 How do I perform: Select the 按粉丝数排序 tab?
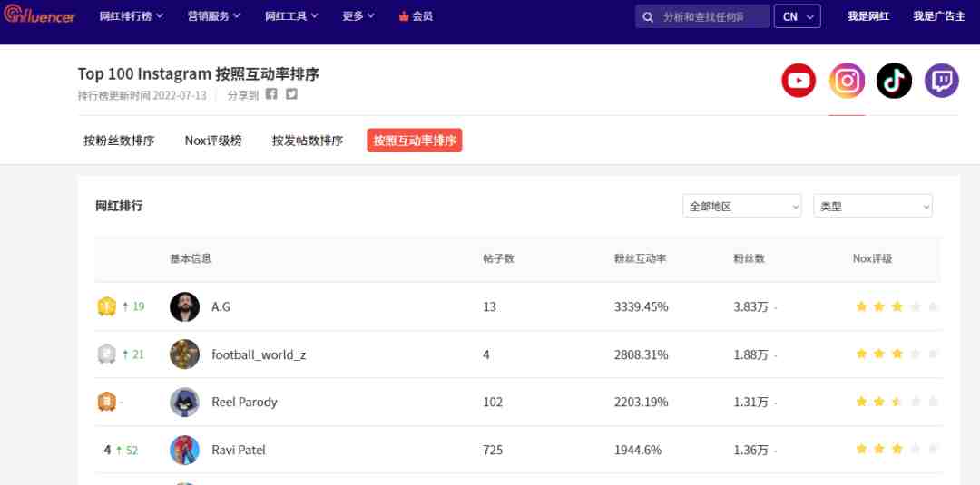pos(119,141)
